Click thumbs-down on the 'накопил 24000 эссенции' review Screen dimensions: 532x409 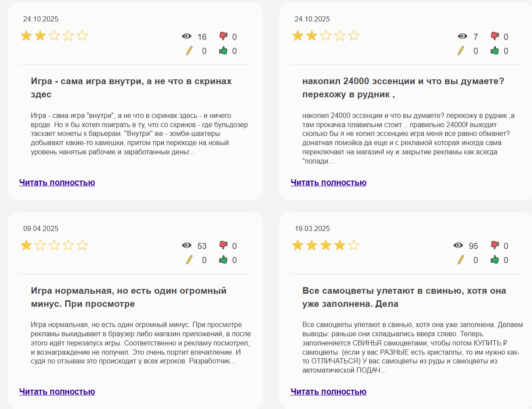495,36
